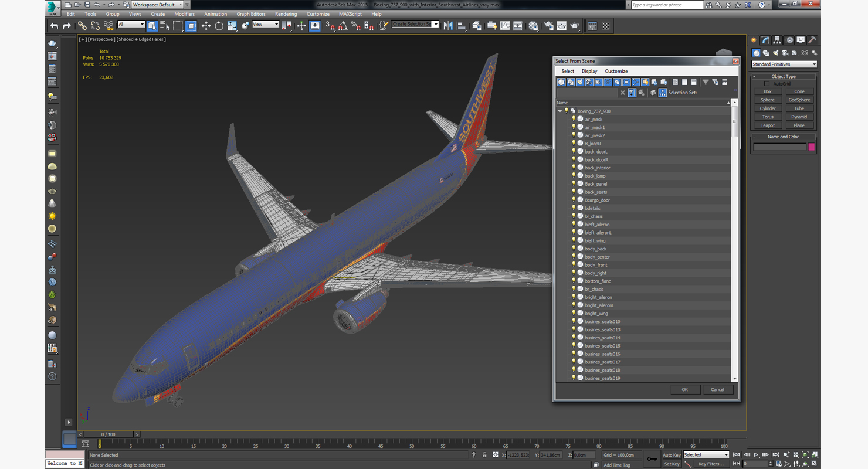Open the selection filter All dropdown
The height and width of the screenshot is (469, 868).
(x=131, y=24)
